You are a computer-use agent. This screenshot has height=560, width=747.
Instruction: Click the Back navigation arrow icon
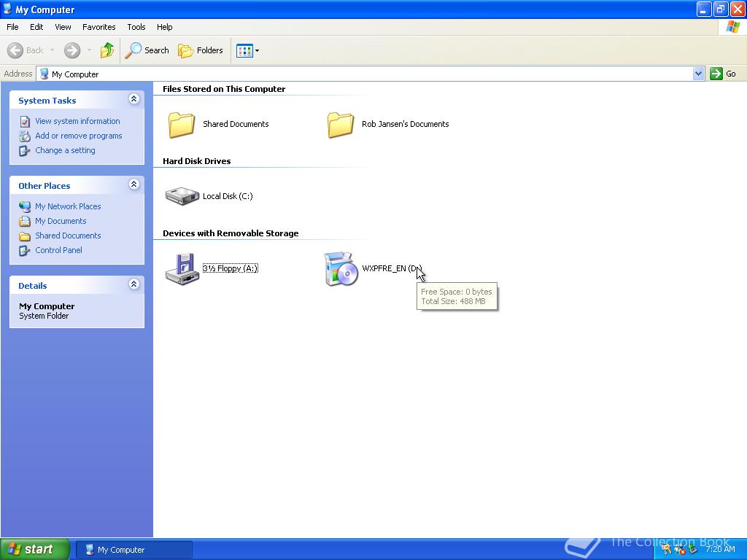(x=15, y=50)
